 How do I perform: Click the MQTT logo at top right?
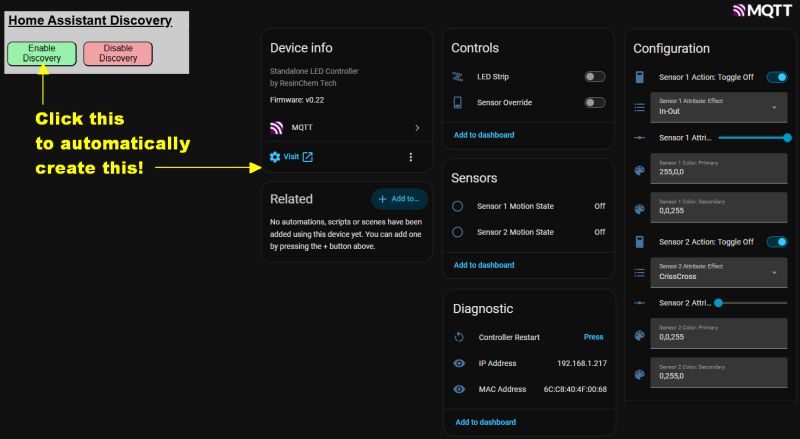[x=762, y=10]
